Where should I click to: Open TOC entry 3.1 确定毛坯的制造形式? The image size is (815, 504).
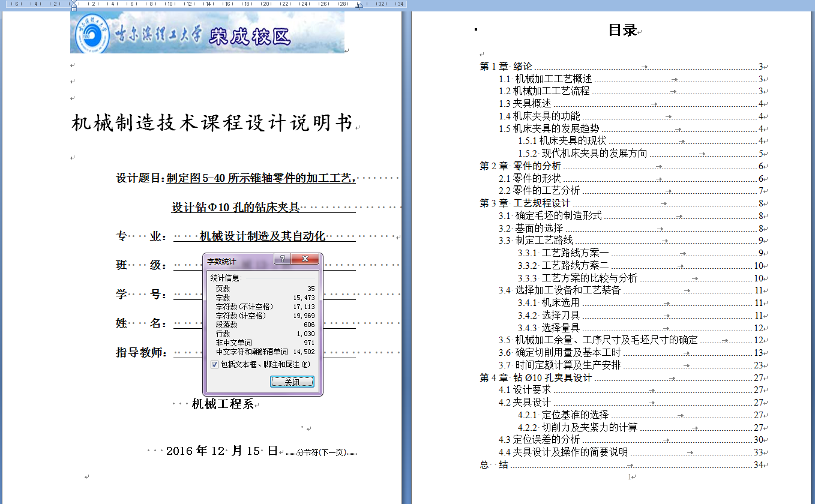coord(631,216)
